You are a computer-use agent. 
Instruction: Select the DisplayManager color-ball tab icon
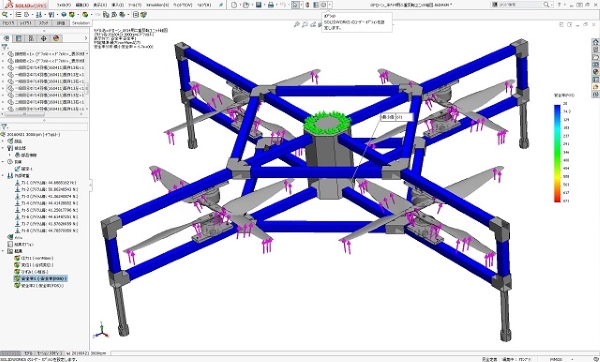(x=56, y=38)
